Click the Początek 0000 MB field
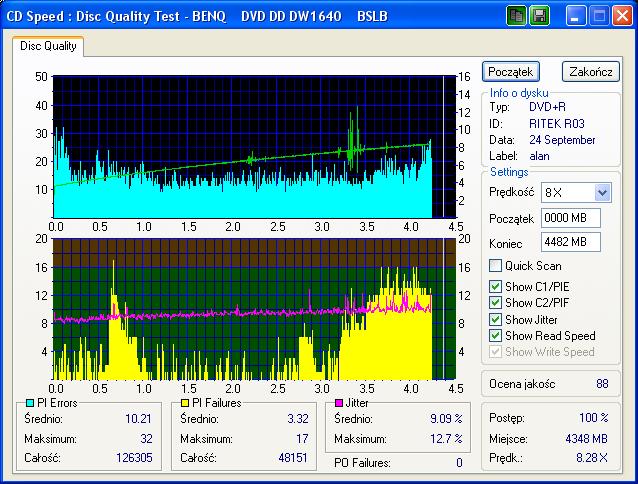The image size is (638, 484). point(570,218)
